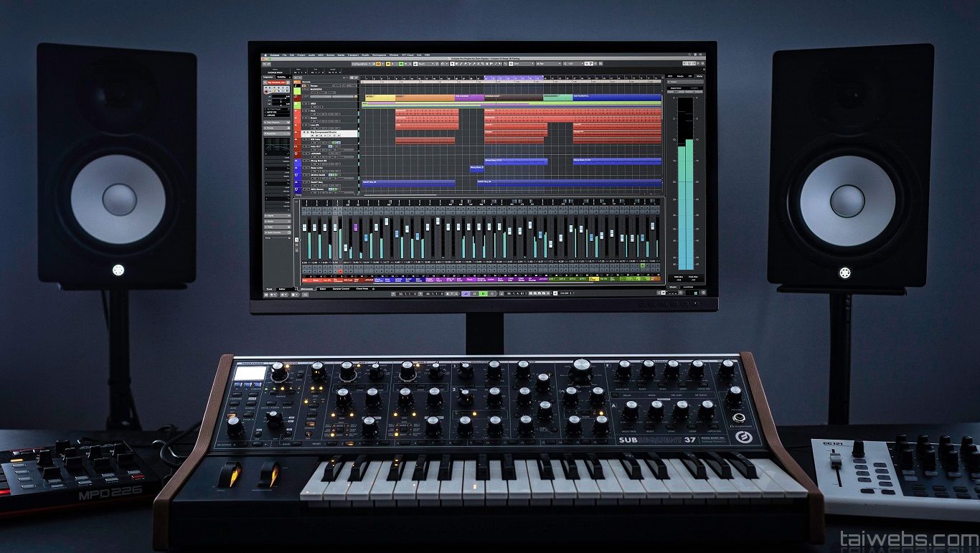Toggle the purple Cycle loop button
The height and width of the screenshot is (553, 980).
pos(466,293)
